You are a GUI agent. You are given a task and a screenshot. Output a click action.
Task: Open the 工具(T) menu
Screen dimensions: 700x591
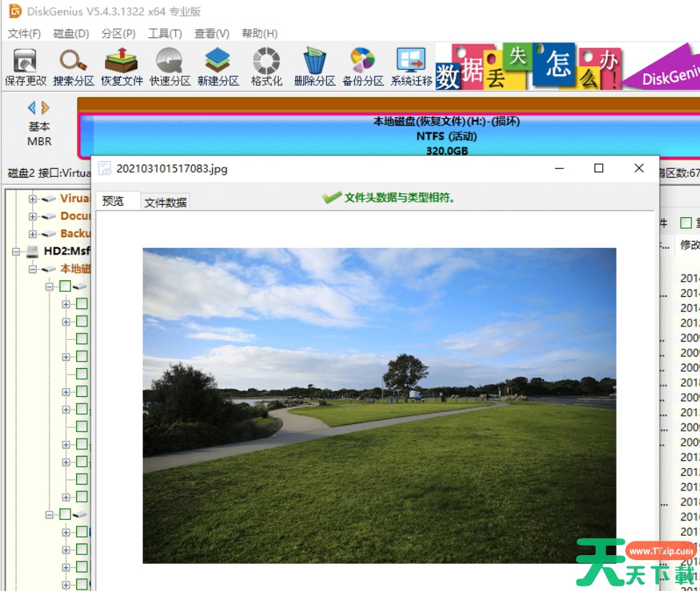pyautogui.click(x=165, y=34)
